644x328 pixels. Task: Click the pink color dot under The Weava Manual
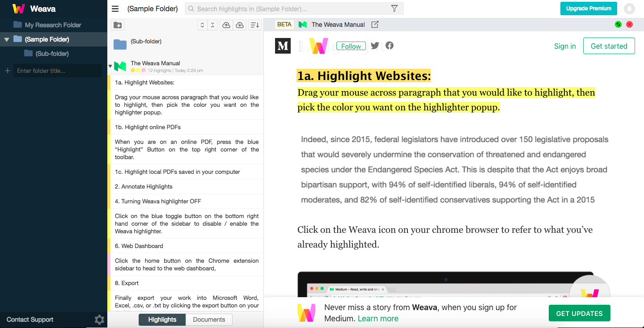pos(144,70)
